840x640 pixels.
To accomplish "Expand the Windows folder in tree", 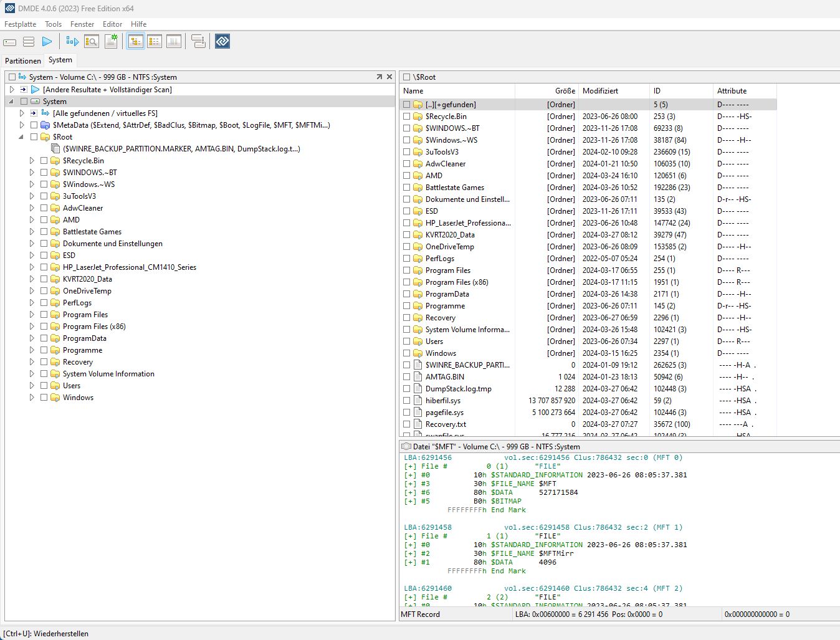I will (32, 398).
